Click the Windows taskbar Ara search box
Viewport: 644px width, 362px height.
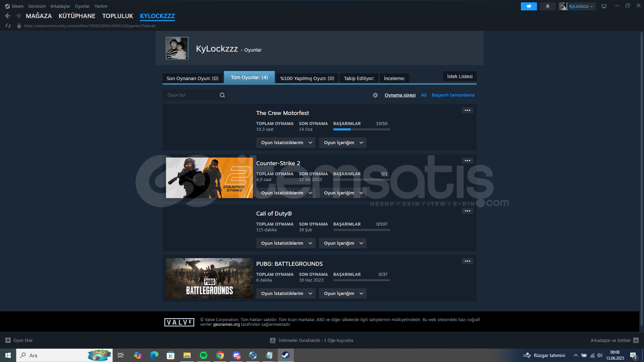tap(64, 355)
